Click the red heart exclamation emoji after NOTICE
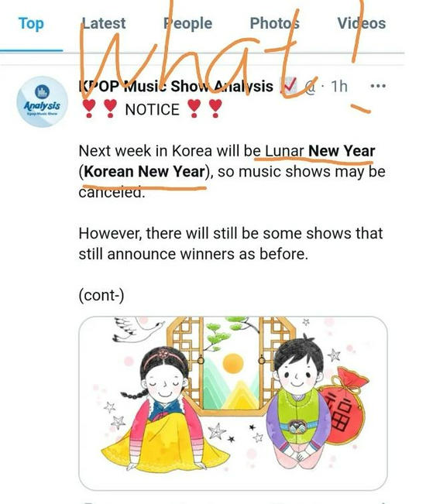The width and height of the screenshot is (426, 504). click(204, 108)
